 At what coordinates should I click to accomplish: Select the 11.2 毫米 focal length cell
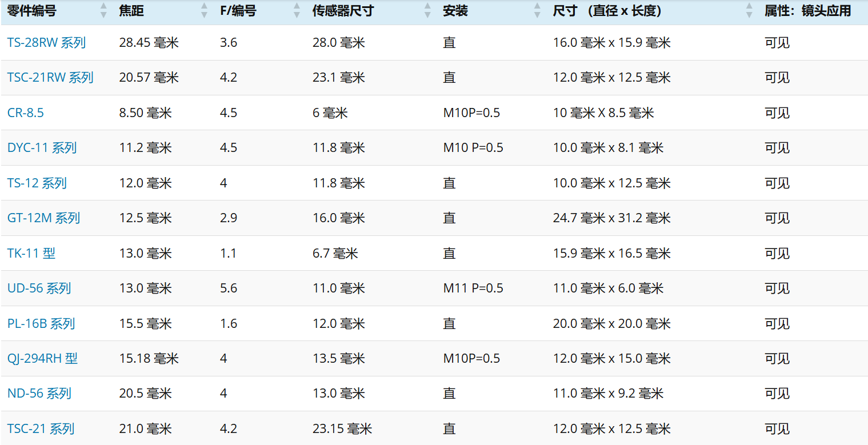(x=145, y=147)
